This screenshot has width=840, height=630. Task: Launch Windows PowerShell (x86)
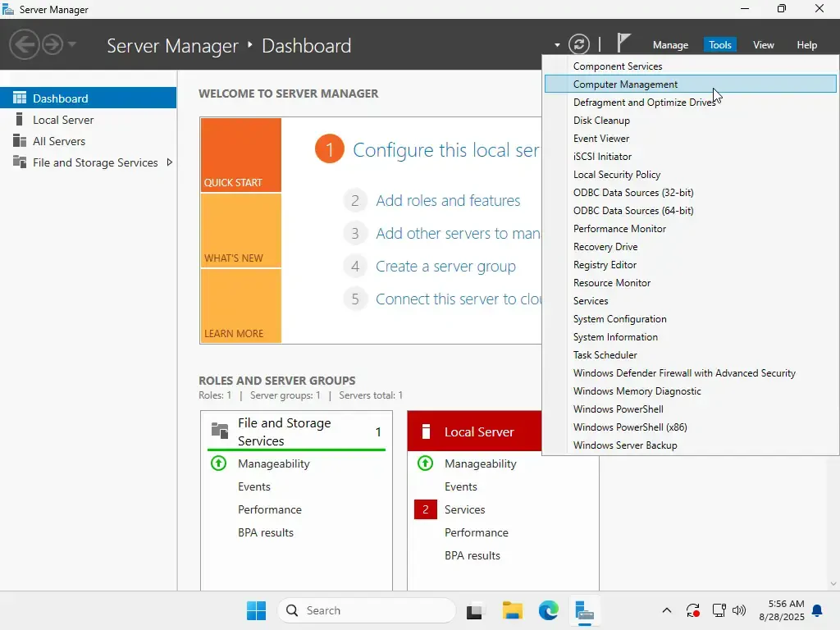pyautogui.click(x=690, y=427)
